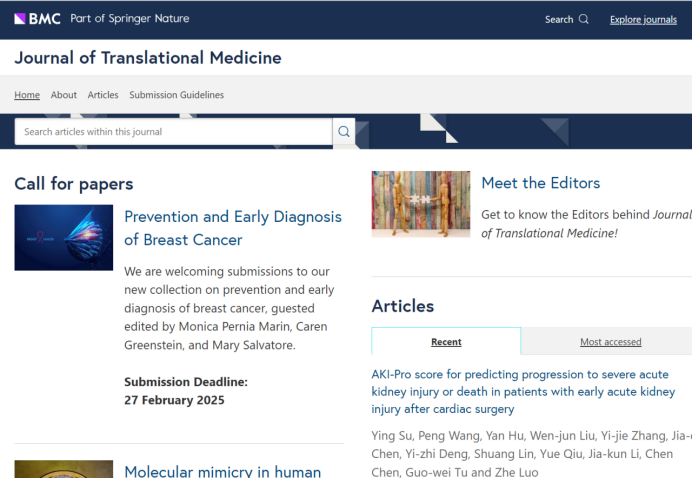Open the header Search magnifier

tap(584, 19)
